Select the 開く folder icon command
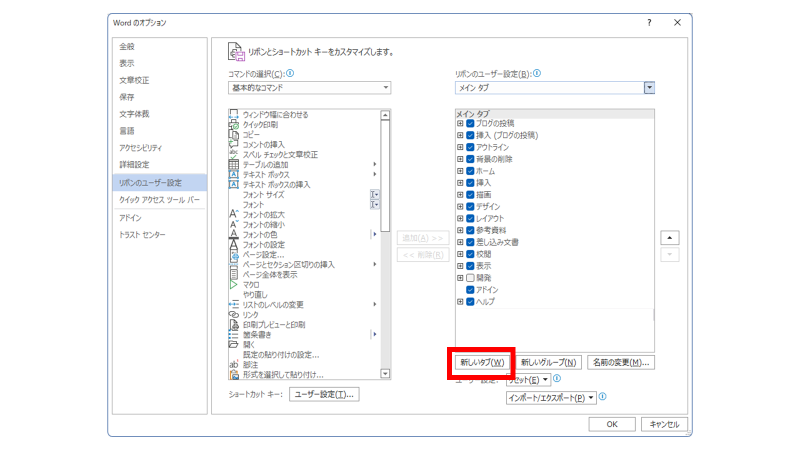This screenshot has width=800, height=450. click(x=234, y=344)
